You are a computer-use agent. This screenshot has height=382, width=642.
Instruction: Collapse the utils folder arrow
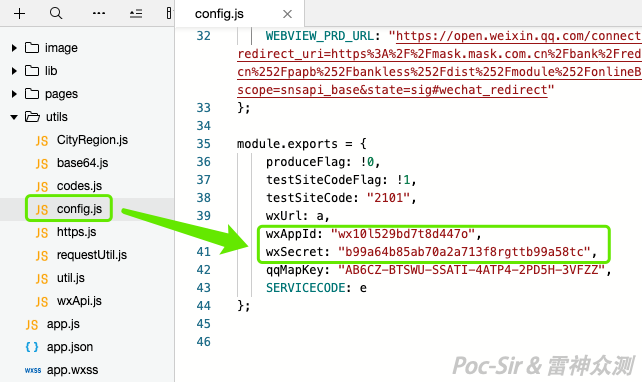14,117
